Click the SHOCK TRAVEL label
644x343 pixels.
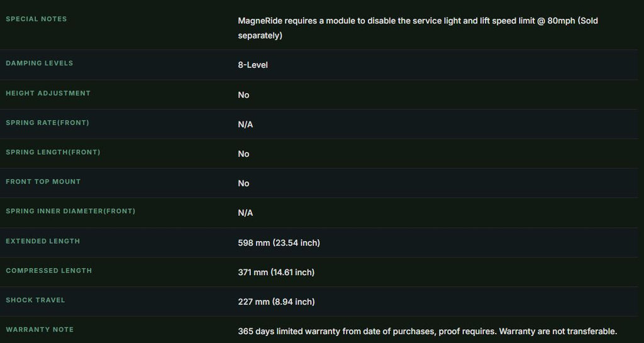click(x=35, y=300)
